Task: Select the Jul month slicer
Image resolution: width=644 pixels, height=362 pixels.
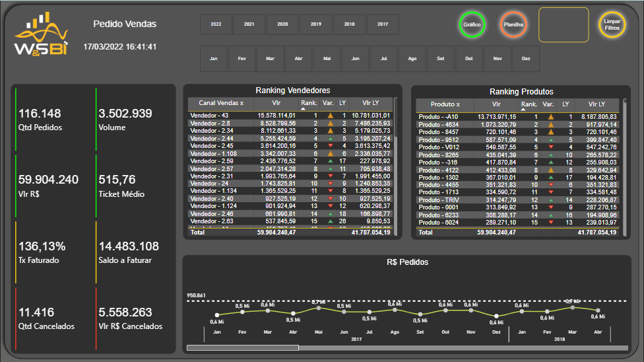Action: tap(383, 59)
